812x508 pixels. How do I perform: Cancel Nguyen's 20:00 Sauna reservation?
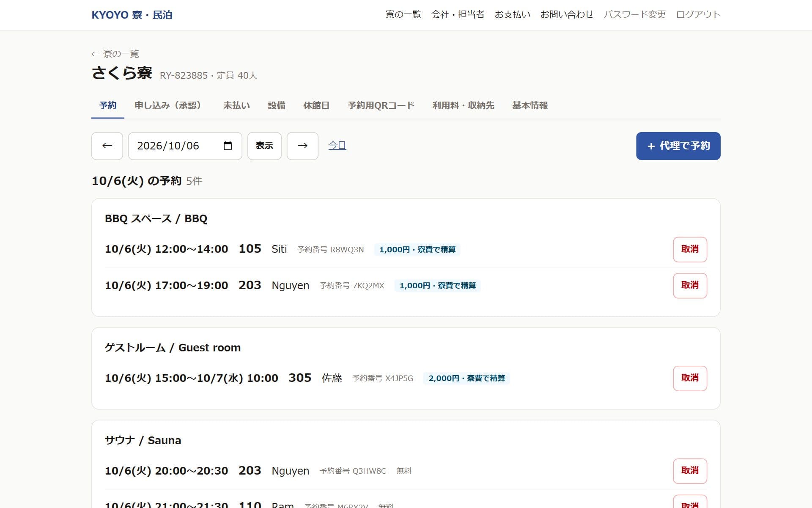[690, 471]
